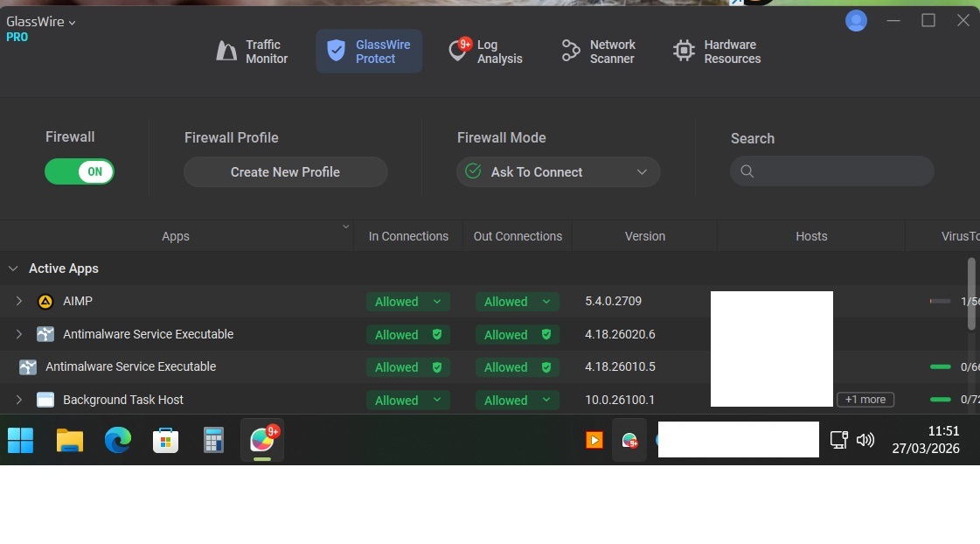This screenshot has height=544, width=980.
Task: Open the Ask To Connect mode dropdown
Action: (x=558, y=172)
